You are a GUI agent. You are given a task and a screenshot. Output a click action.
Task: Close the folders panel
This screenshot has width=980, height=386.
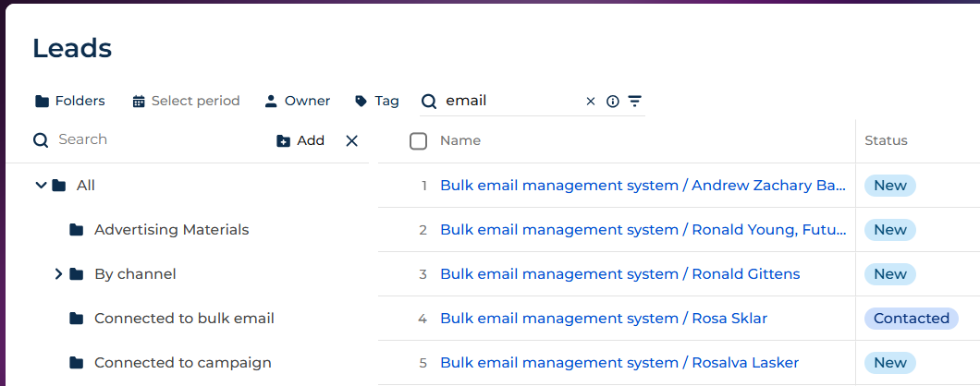[351, 140]
